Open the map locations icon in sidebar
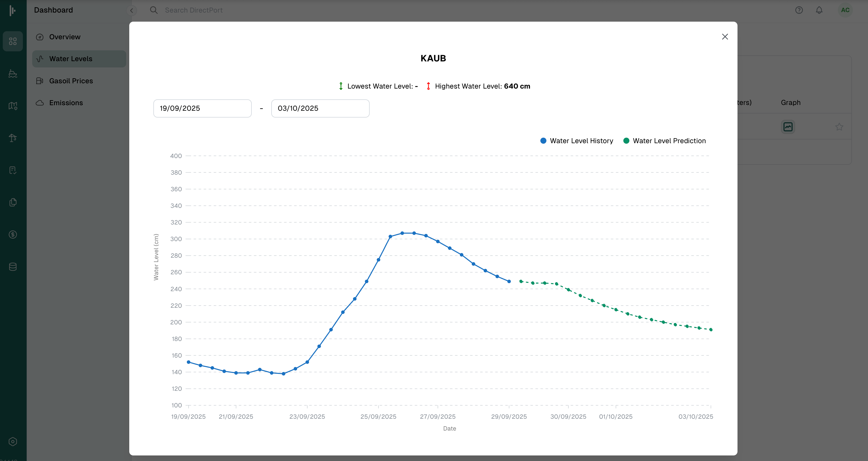The width and height of the screenshot is (868, 461). [x=13, y=105]
